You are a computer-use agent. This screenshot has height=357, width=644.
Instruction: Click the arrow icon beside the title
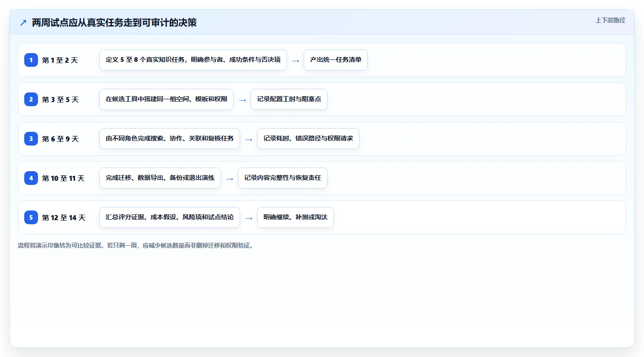click(23, 22)
